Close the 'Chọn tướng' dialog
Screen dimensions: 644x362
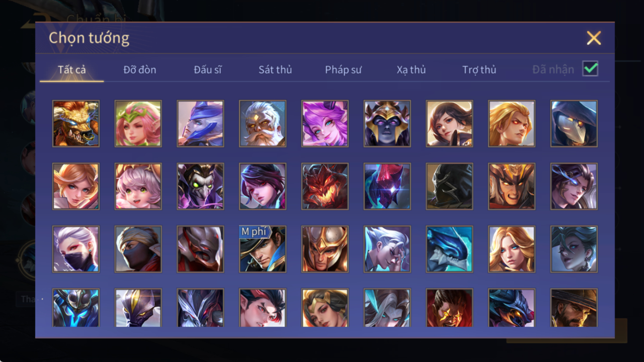pyautogui.click(x=594, y=38)
